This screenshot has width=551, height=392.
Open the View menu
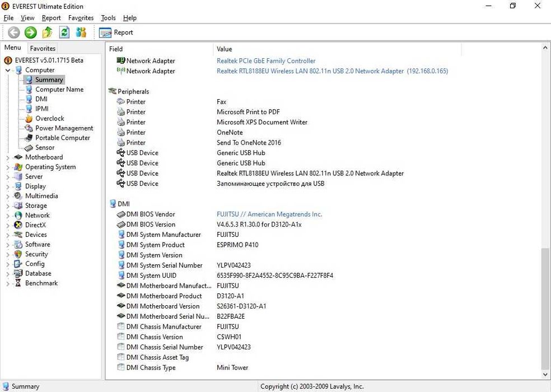(27, 18)
